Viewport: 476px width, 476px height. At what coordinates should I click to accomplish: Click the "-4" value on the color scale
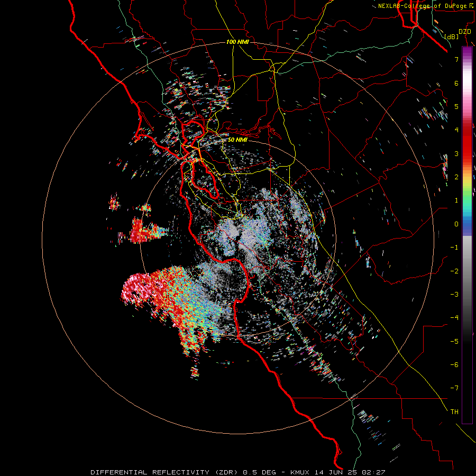[x=454, y=318]
